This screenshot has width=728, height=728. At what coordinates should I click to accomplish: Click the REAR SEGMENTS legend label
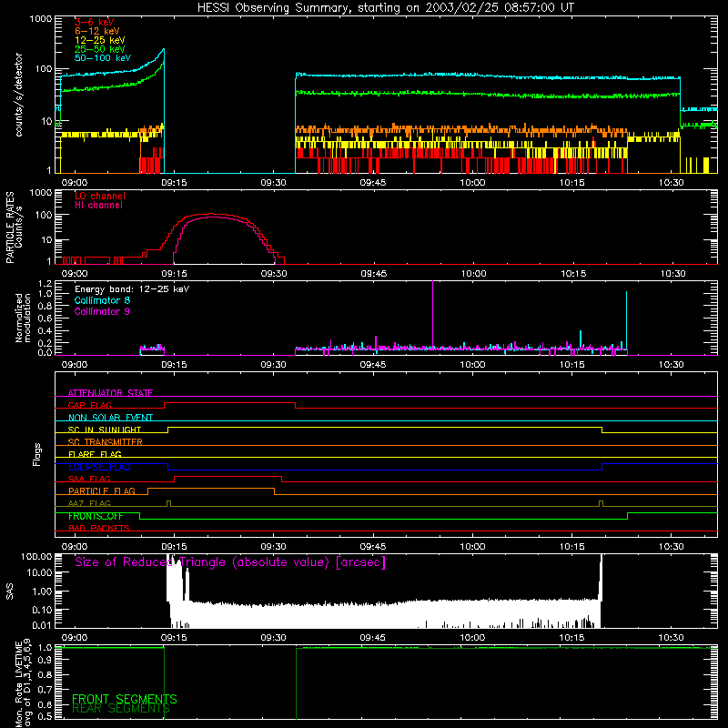click(121, 709)
